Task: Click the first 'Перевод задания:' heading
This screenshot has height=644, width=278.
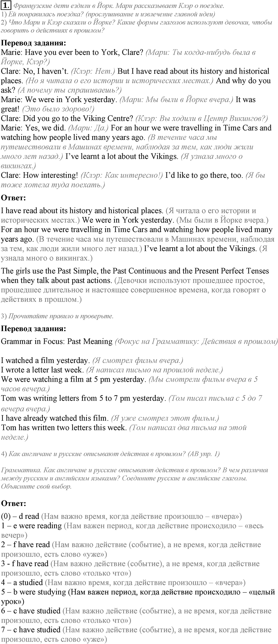Action: 34,43
